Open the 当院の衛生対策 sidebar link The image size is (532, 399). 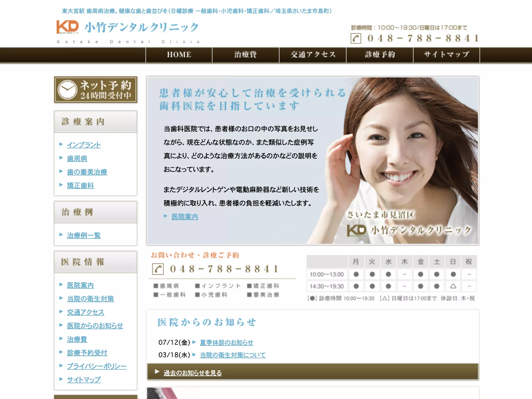pyautogui.click(x=90, y=298)
